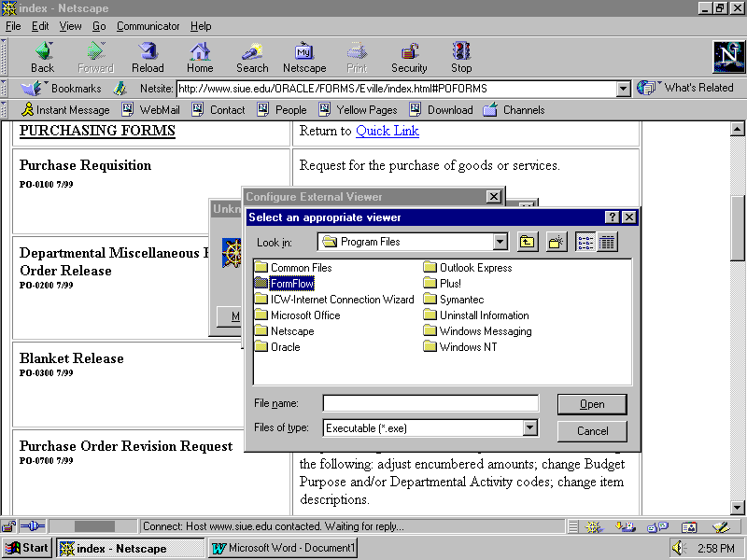Click Microsoft Word in the taskbar

[x=283, y=548]
